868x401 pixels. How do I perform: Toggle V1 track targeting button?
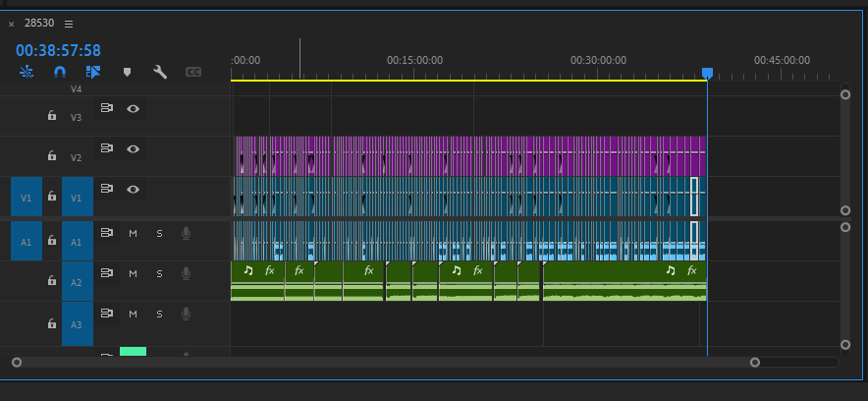77,197
